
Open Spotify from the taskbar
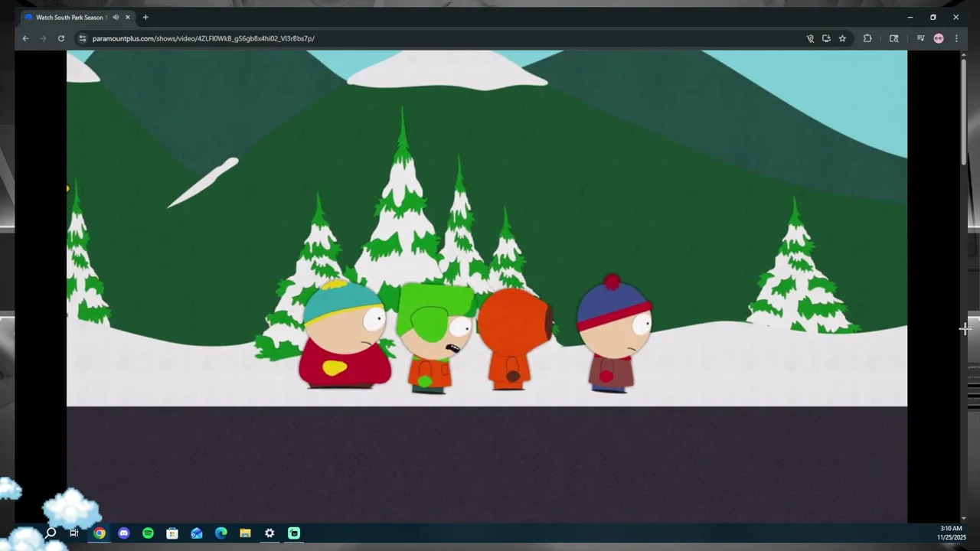coord(148,533)
